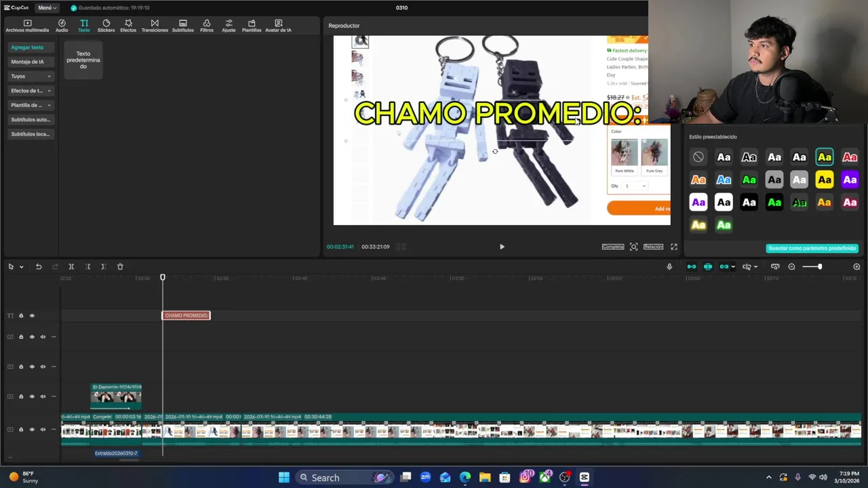Screen dimensions: 868x488
Task: Lock the text track
Action: point(21,315)
